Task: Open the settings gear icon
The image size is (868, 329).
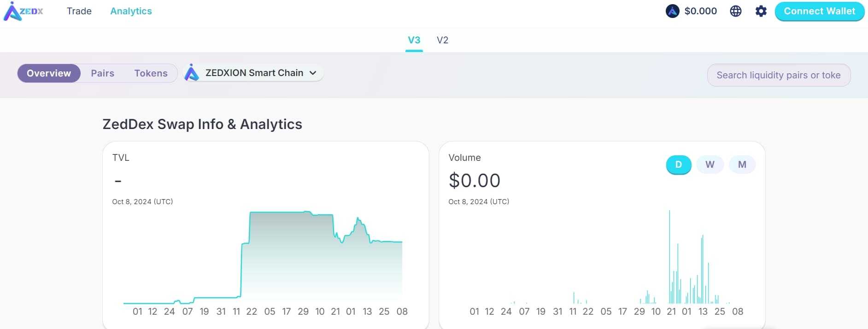Action: click(x=761, y=11)
